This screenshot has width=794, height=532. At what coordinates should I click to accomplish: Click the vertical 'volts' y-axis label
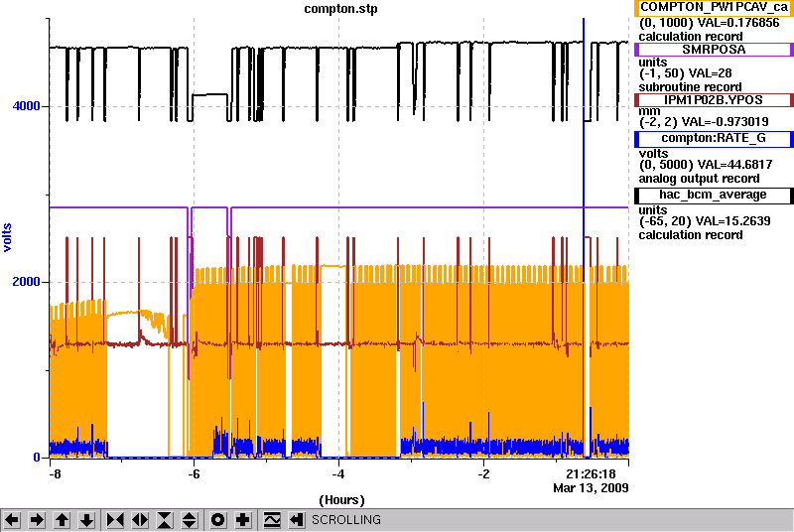click(7, 237)
